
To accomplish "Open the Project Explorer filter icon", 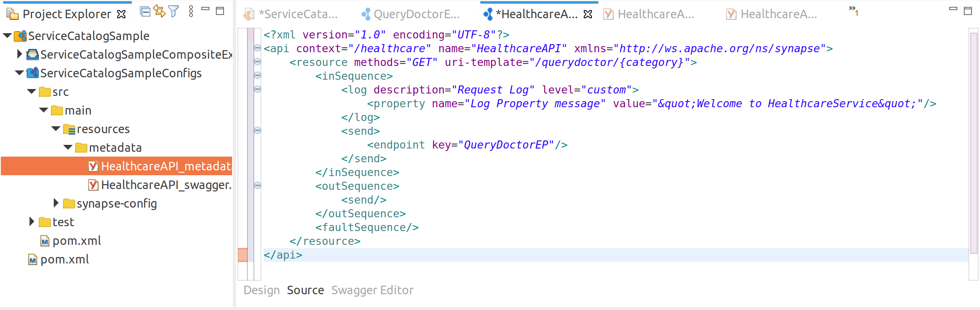I will 173,11.
